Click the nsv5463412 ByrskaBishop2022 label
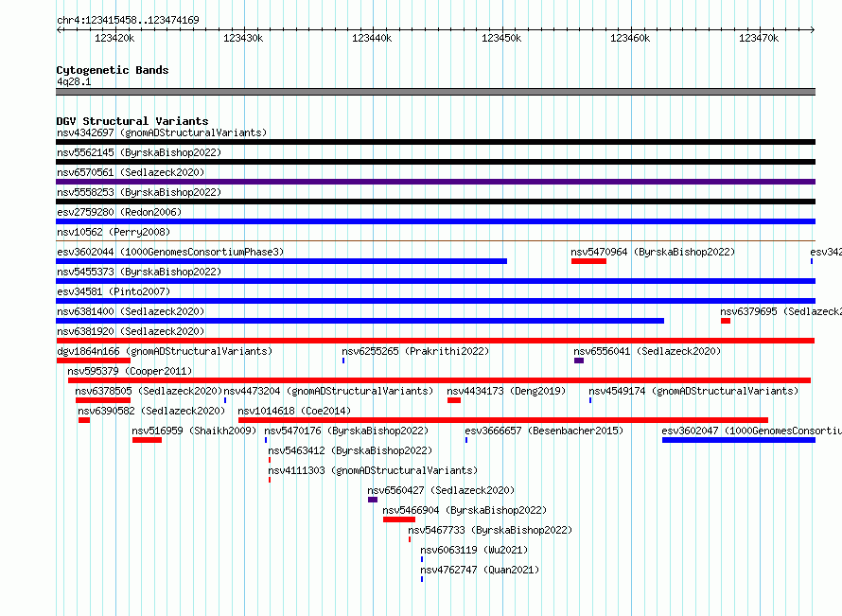This screenshot has height=616, width=842. (350, 450)
